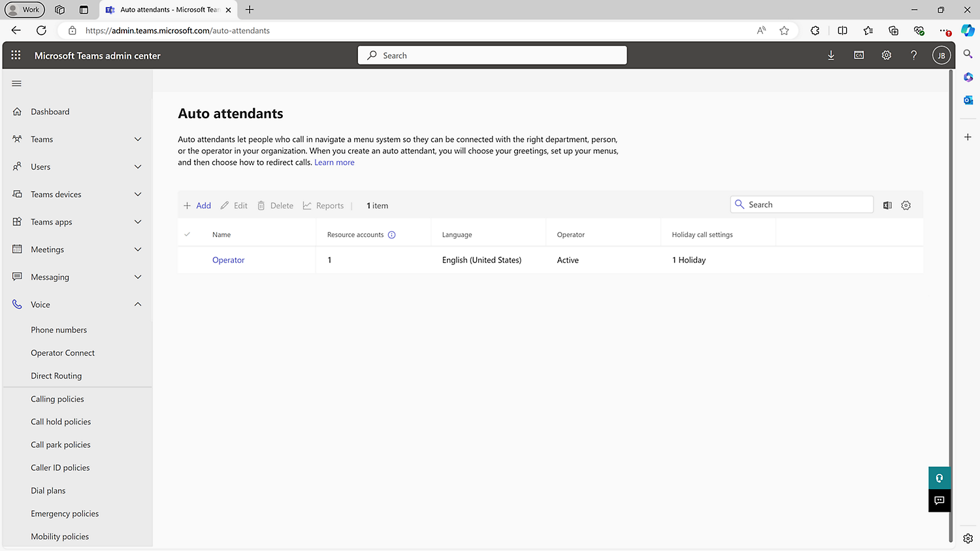Open Call park policies page

click(61, 445)
